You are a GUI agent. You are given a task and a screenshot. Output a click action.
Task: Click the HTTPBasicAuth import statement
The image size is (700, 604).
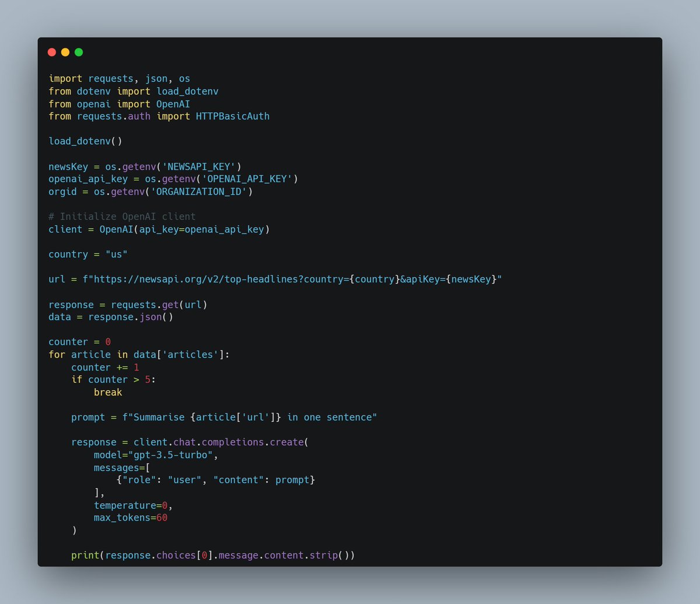click(x=159, y=116)
